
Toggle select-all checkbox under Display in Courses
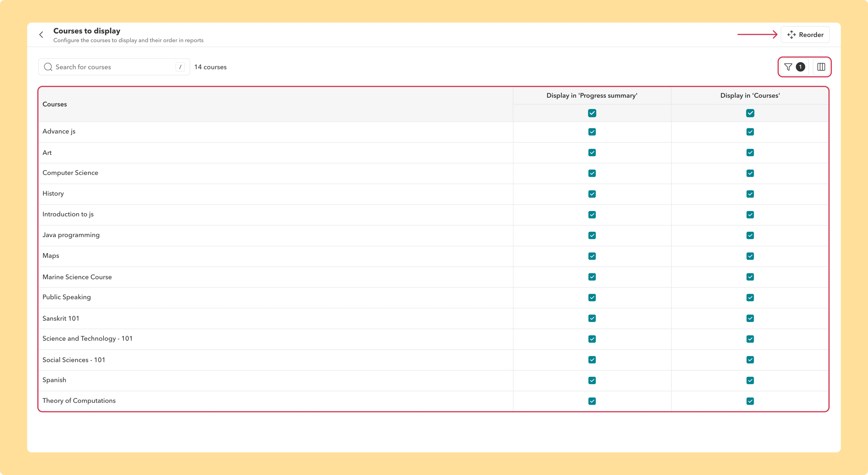coord(750,113)
